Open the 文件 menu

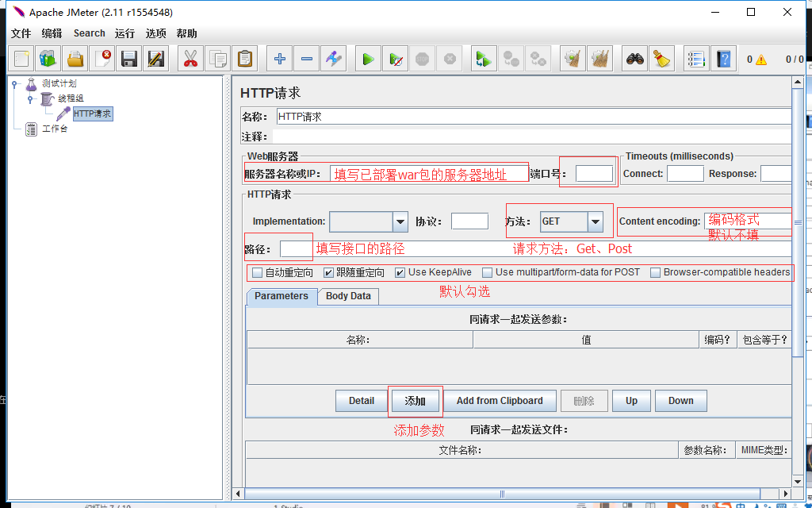click(x=21, y=33)
